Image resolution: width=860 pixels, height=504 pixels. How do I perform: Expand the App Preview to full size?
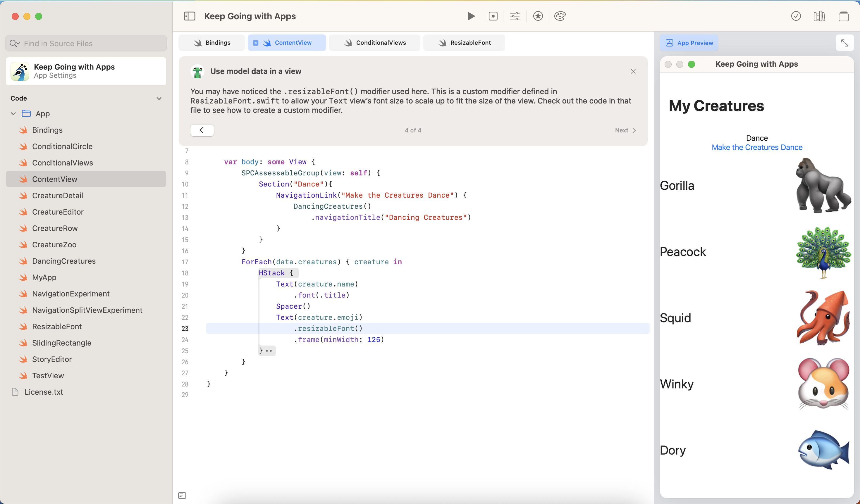844,43
